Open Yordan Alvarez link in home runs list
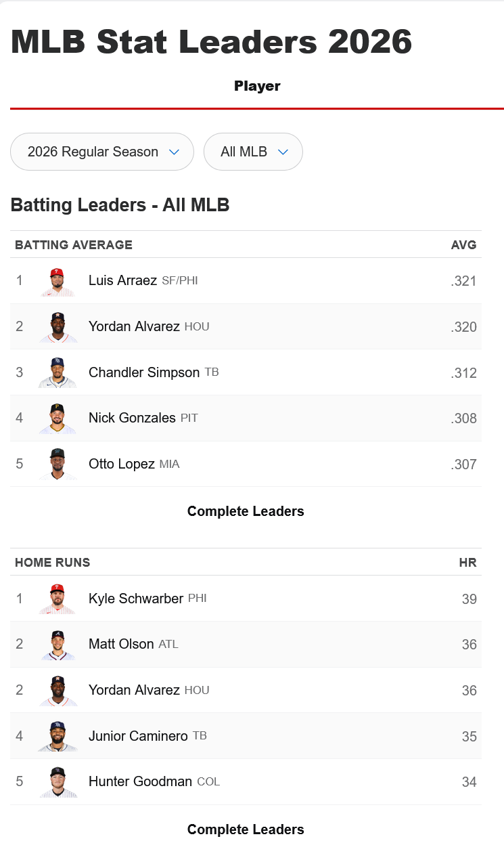Screen dimensions: 504x843 (x=134, y=690)
